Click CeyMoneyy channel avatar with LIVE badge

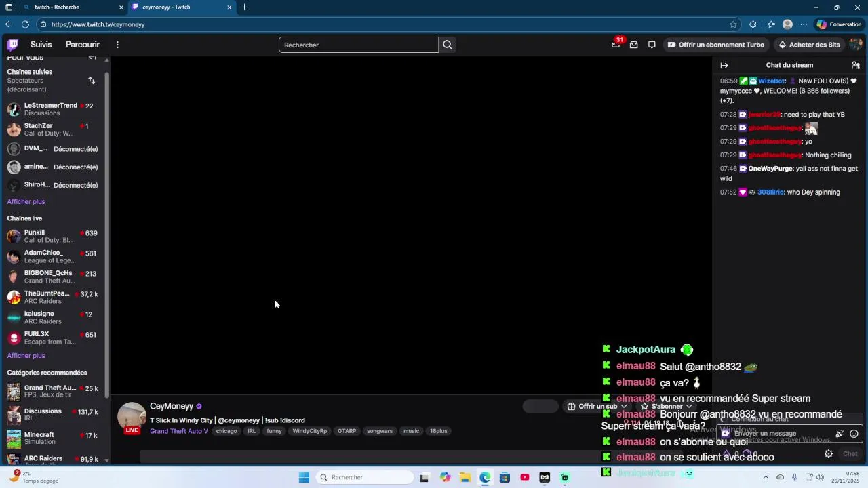[x=132, y=418]
